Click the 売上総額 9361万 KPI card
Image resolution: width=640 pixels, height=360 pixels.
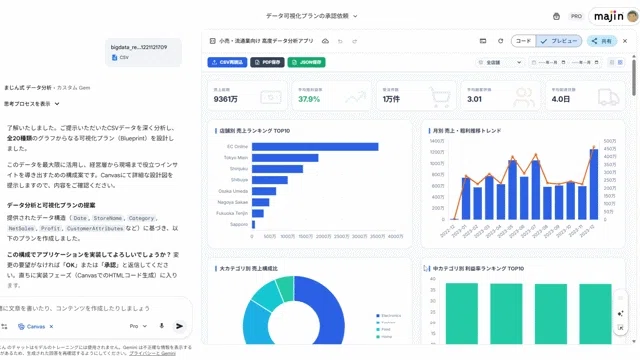point(247,96)
